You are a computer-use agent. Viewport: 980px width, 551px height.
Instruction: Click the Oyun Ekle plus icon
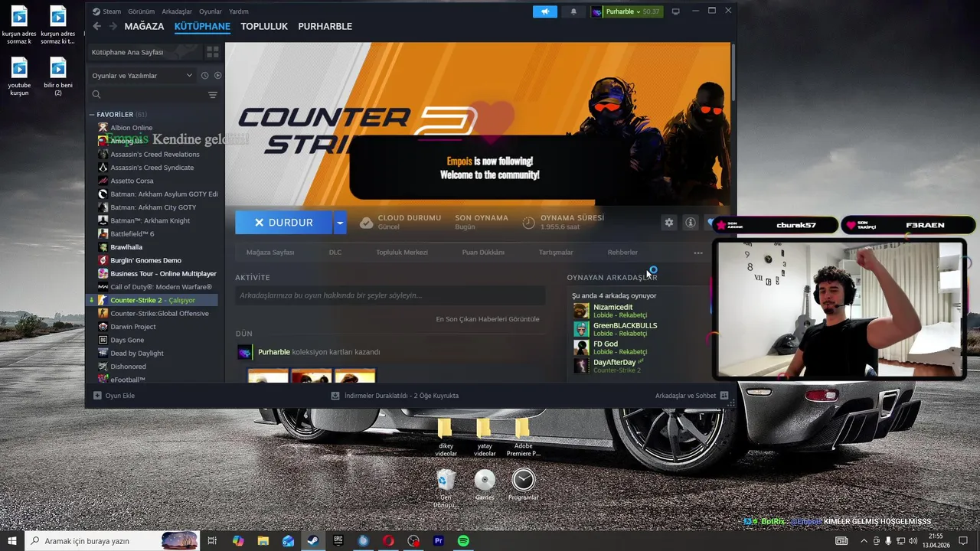coord(97,396)
